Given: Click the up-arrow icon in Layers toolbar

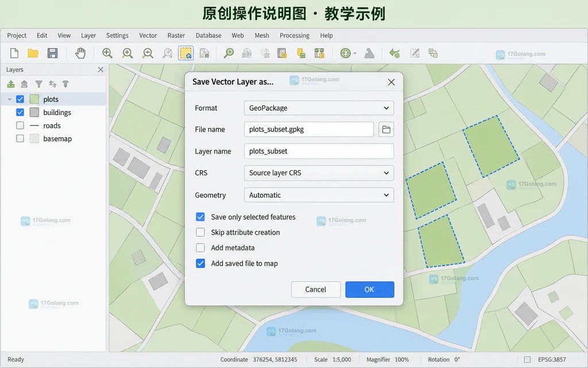Looking at the screenshot, I should coord(65,84).
